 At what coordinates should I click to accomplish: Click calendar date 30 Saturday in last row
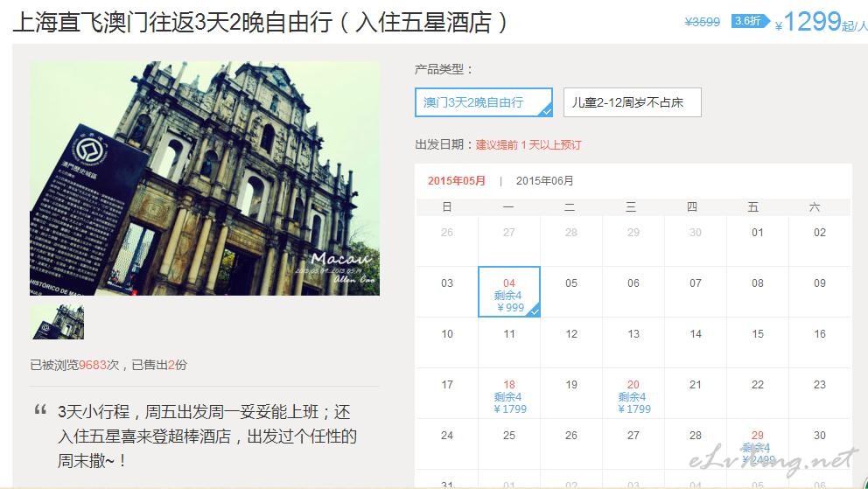(x=820, y=436)
